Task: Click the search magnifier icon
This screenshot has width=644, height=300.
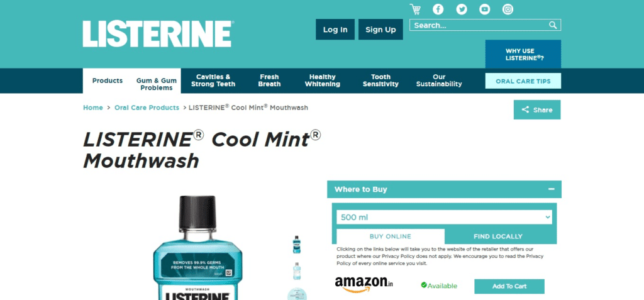Action: [553, 25]
